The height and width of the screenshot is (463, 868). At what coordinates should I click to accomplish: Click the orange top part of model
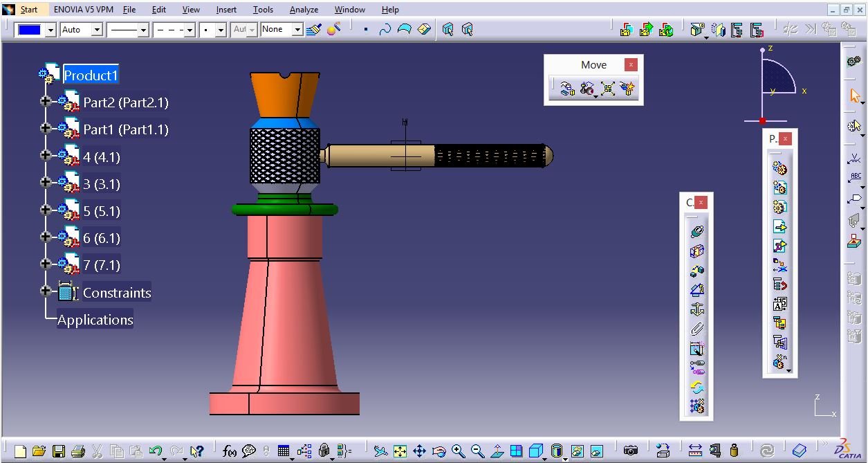tap(284, 96)
